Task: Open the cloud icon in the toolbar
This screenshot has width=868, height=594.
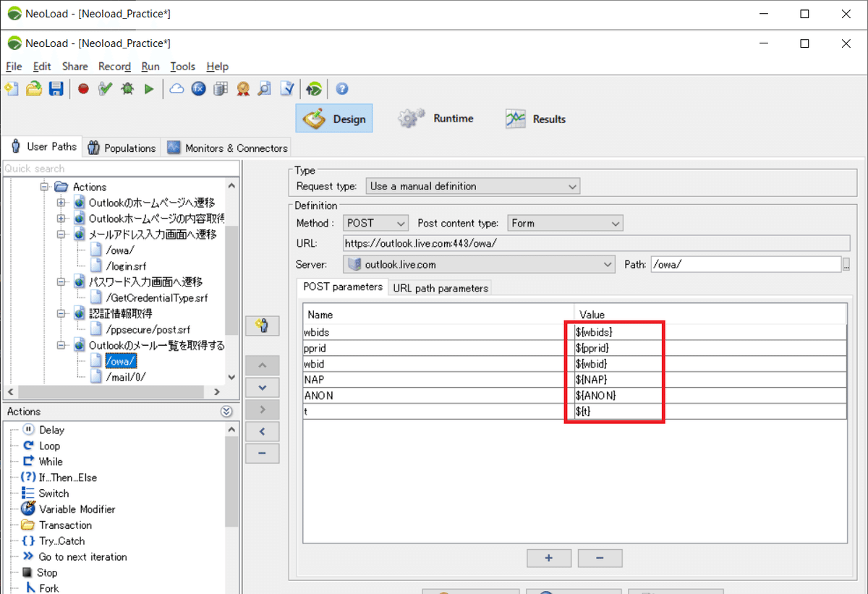Action: tap(176, 88)
